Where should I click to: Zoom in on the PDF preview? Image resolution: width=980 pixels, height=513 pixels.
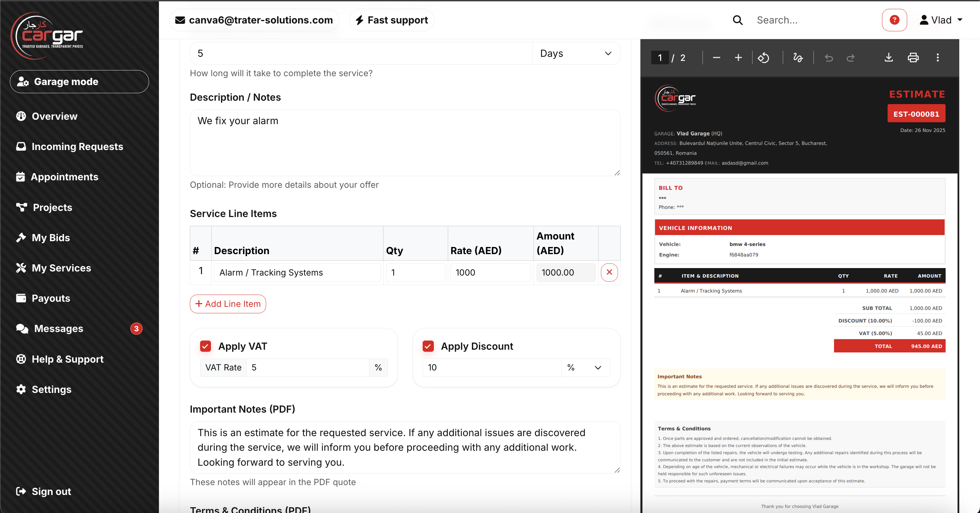(x=738, y=58)
